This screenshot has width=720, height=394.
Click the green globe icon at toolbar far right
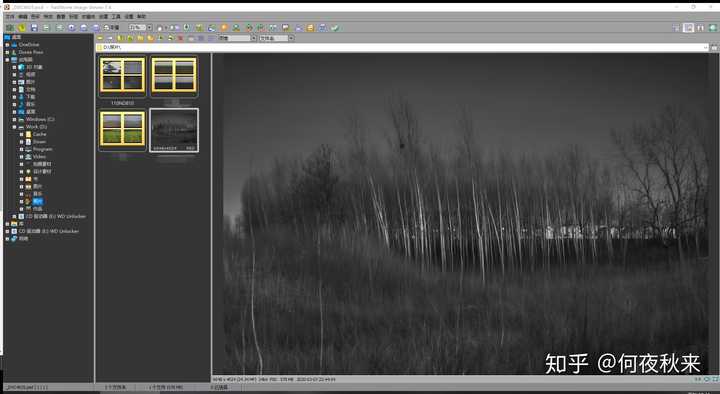click(713, 28)
